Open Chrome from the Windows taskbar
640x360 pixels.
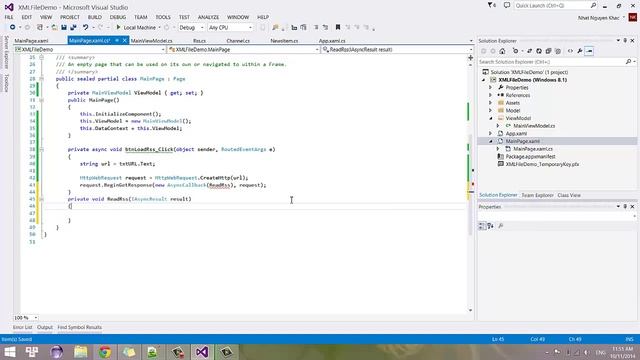(104, 352)
